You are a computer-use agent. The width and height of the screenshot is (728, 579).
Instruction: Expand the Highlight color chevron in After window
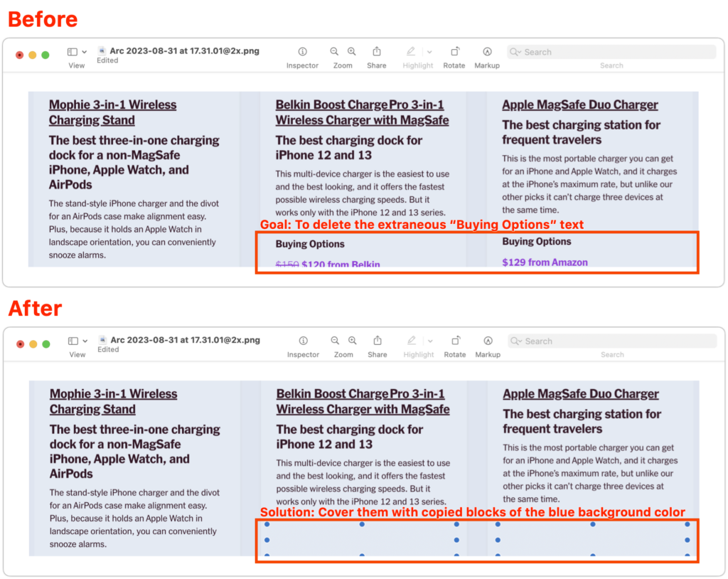tap(430, 341)
